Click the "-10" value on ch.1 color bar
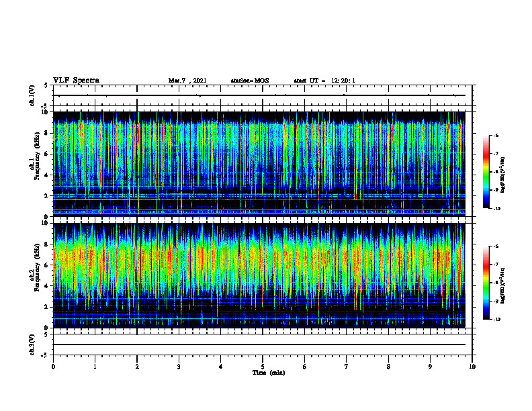The height and width of the screenshot is (411, 532). click(x=497, y=209)
